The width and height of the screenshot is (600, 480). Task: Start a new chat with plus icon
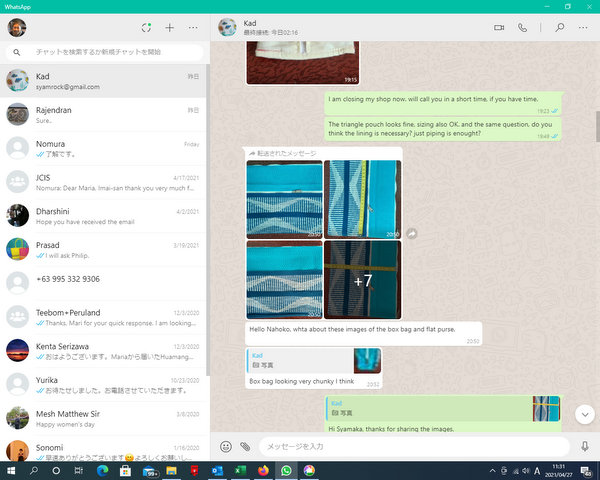[170, 28]
